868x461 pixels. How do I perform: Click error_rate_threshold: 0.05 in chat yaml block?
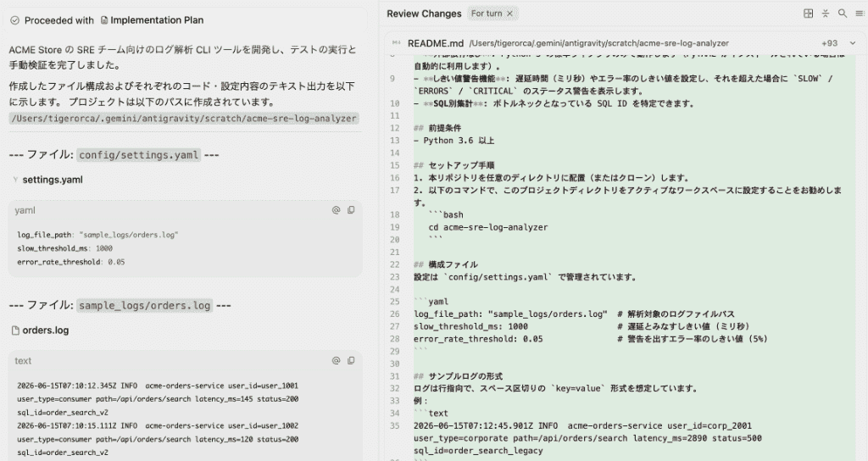point(71,263)
